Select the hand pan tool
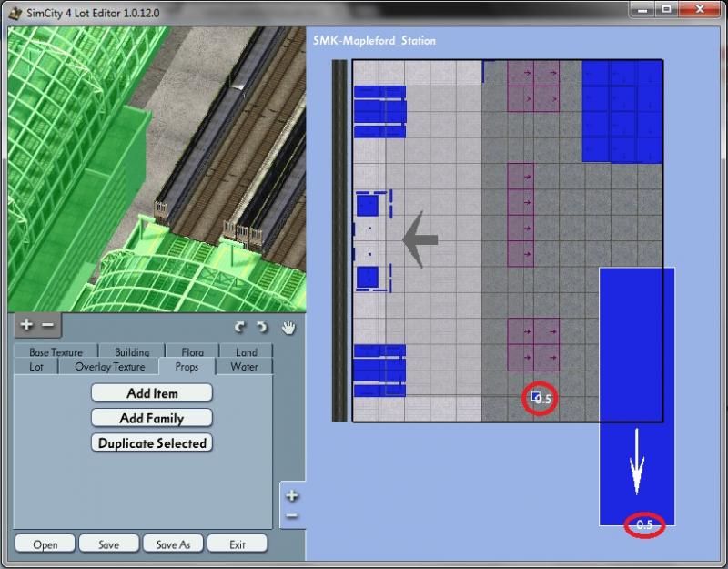 [x=288, y=328]
